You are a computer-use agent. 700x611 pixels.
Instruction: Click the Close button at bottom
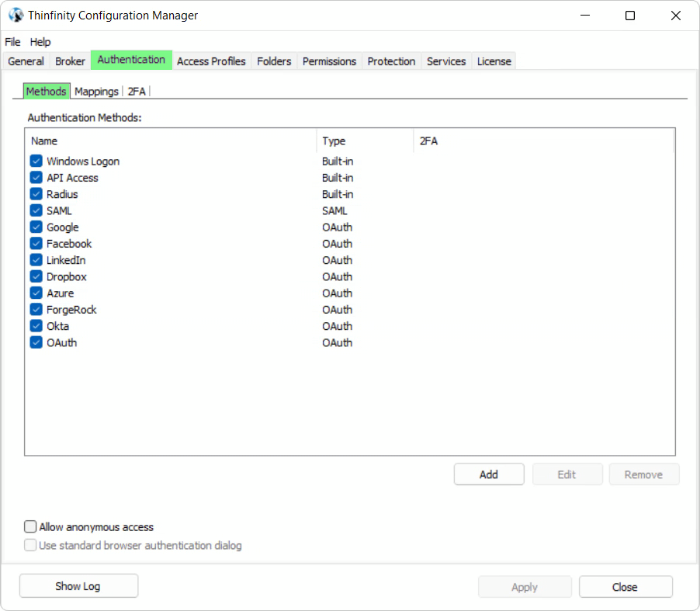click(x=625, y=587)
